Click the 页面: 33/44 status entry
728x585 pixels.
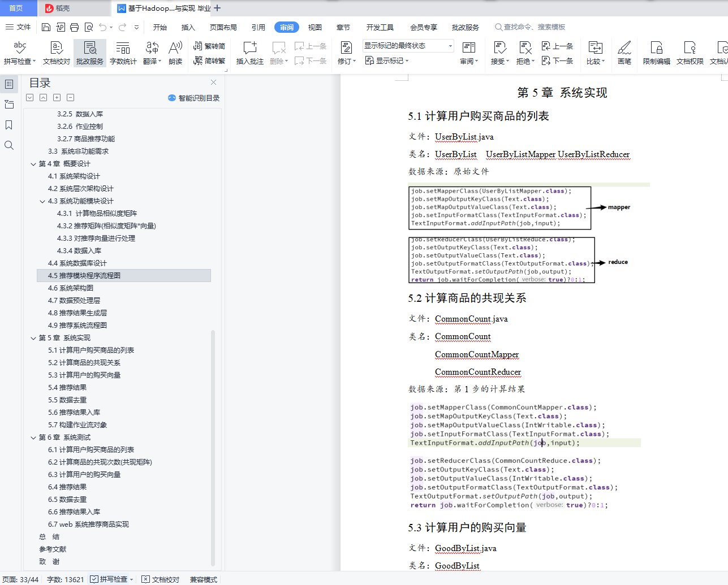click(20, 579)
